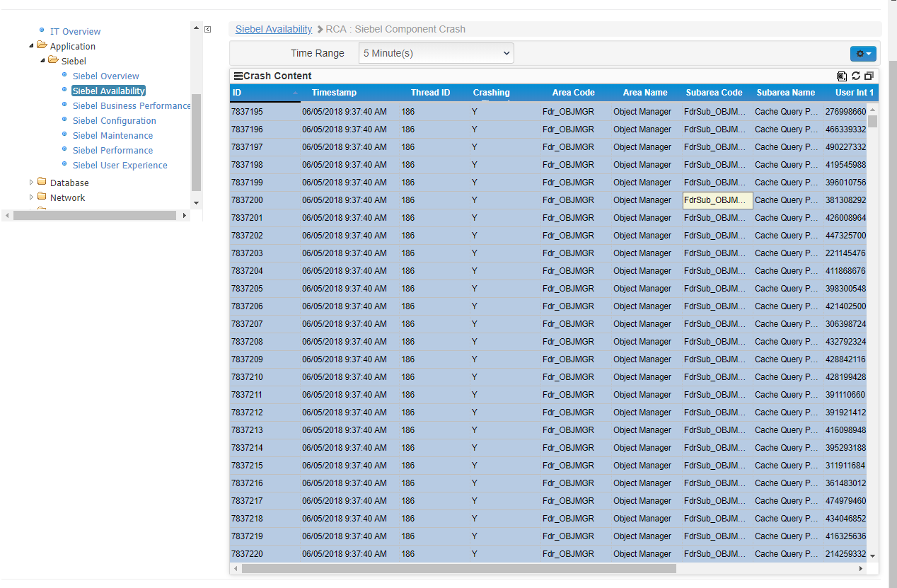Click the Database folder icon
The image size is (897, 588).
(x=42, y=183)
